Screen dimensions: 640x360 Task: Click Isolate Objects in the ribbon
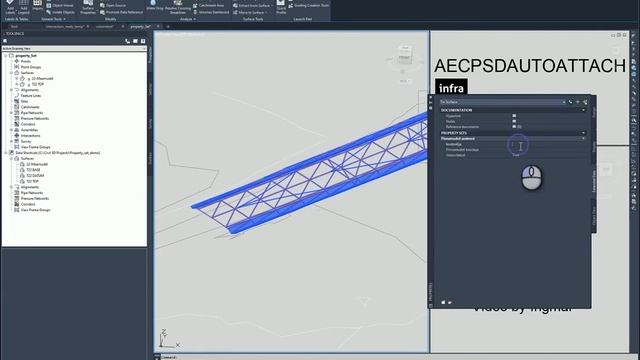click(x=60, y=12)
